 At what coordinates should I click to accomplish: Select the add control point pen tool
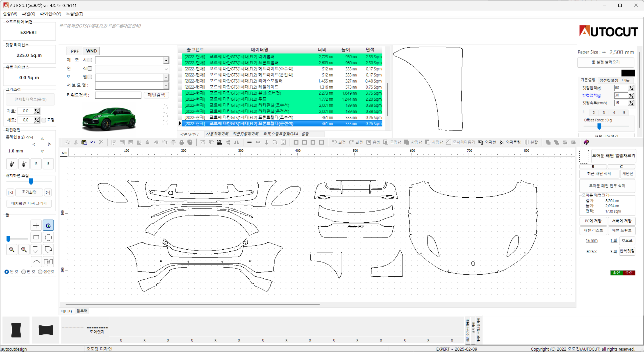click(x=12, y=164)
